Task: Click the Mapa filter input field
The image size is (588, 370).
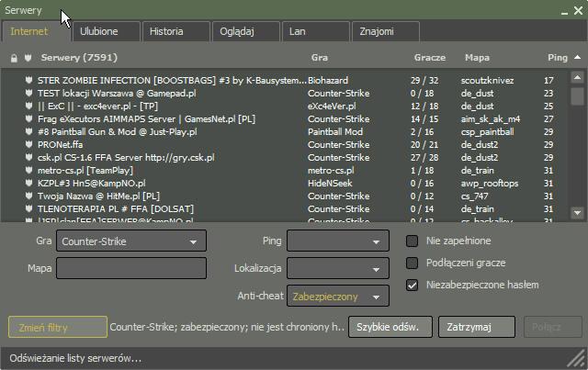Action: [131, 268]
